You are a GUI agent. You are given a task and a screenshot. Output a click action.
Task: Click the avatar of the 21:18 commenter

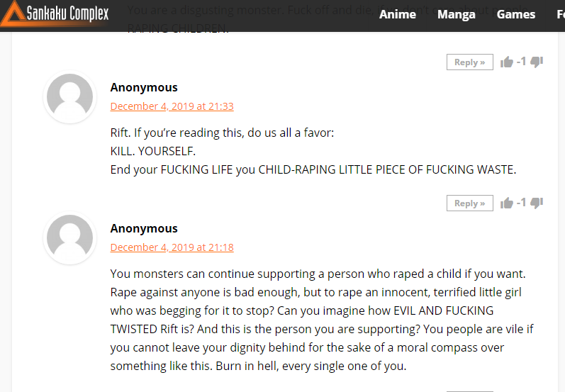(x=70, y=237)
